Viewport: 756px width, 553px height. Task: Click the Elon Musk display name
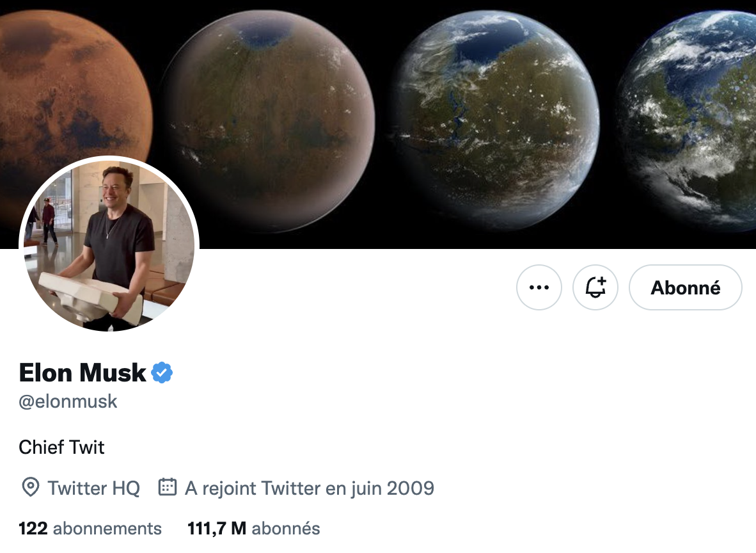(83, 373)
